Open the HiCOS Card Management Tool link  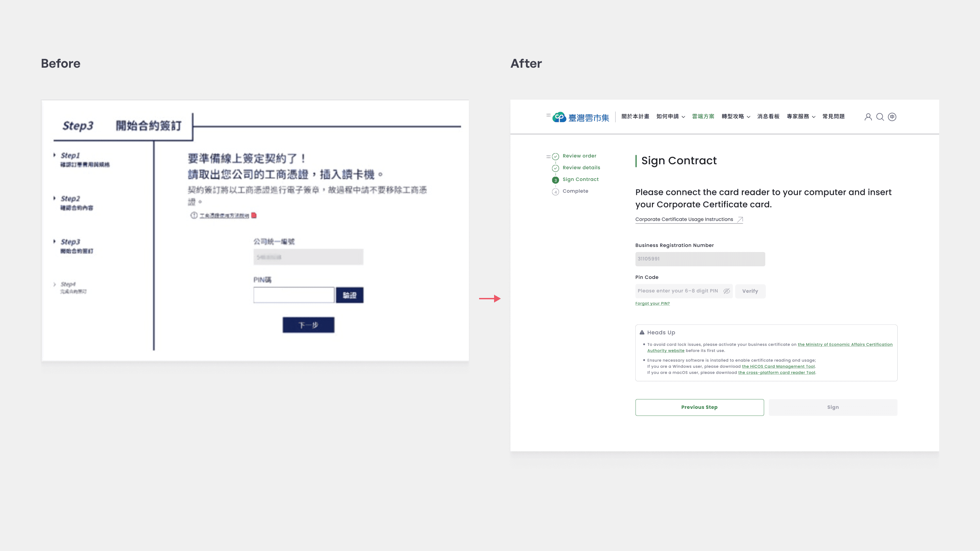click(x=778, y=367)
